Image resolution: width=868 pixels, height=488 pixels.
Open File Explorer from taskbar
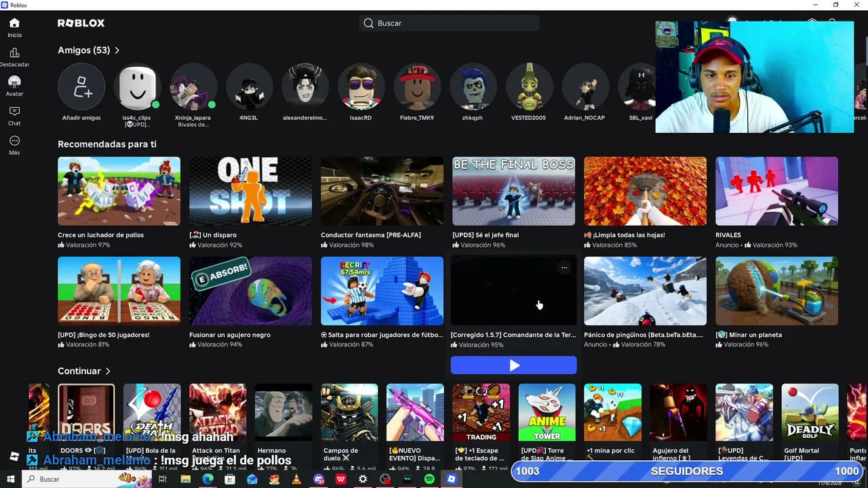point(185,479)
